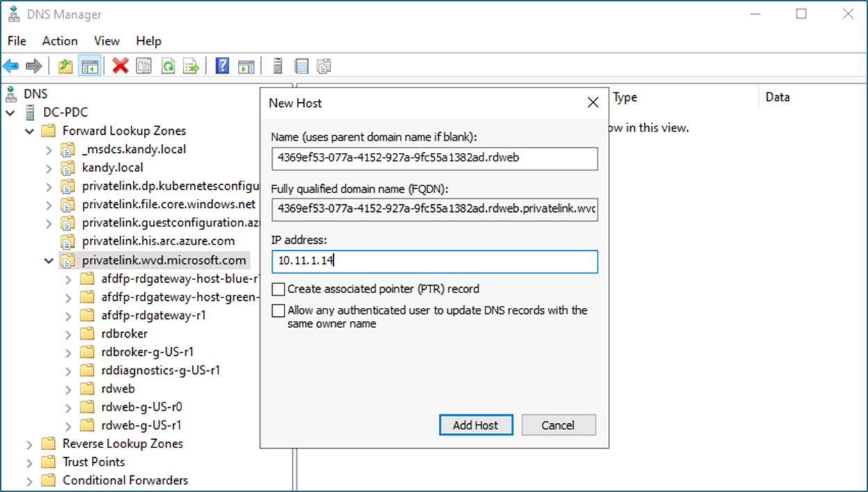The image size is (868, 492).
Task: Select the rdweb folder
Action: [x=118, y=388]
